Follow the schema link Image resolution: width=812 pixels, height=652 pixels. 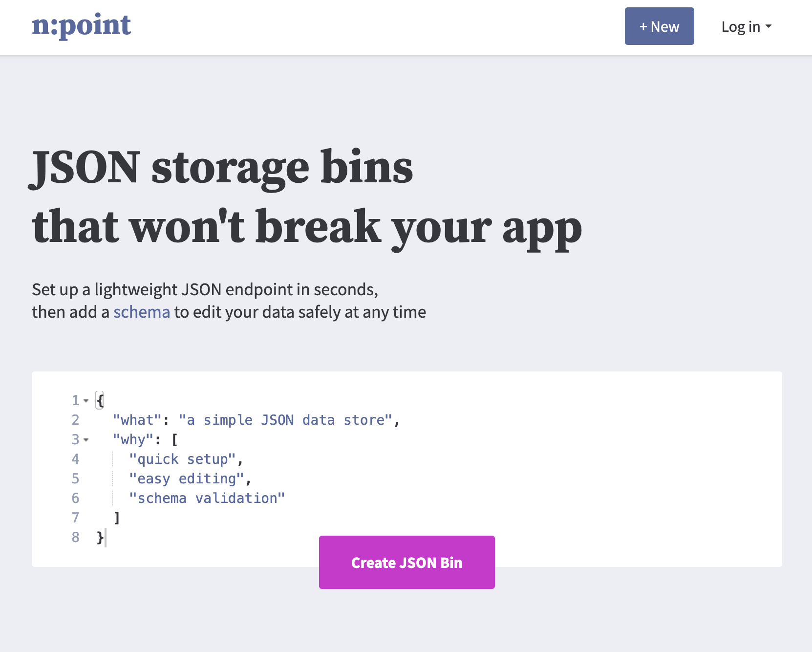point(142,312)
